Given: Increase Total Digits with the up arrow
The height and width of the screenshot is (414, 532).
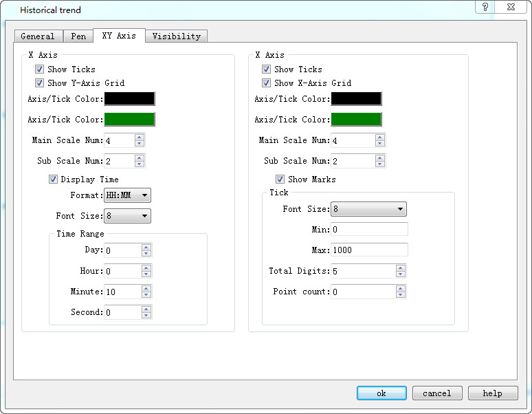Looking at the screenshot, I should pos(400,268).
